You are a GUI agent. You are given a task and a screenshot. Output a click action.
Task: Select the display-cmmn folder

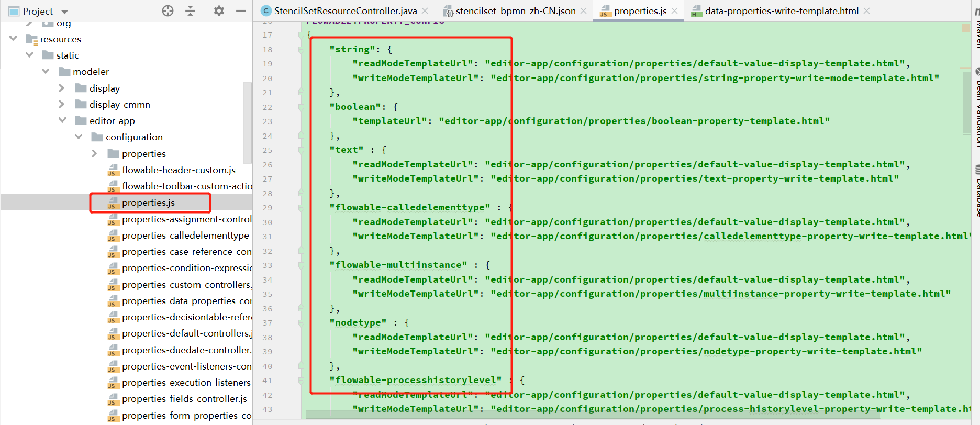tap(119, 104)
